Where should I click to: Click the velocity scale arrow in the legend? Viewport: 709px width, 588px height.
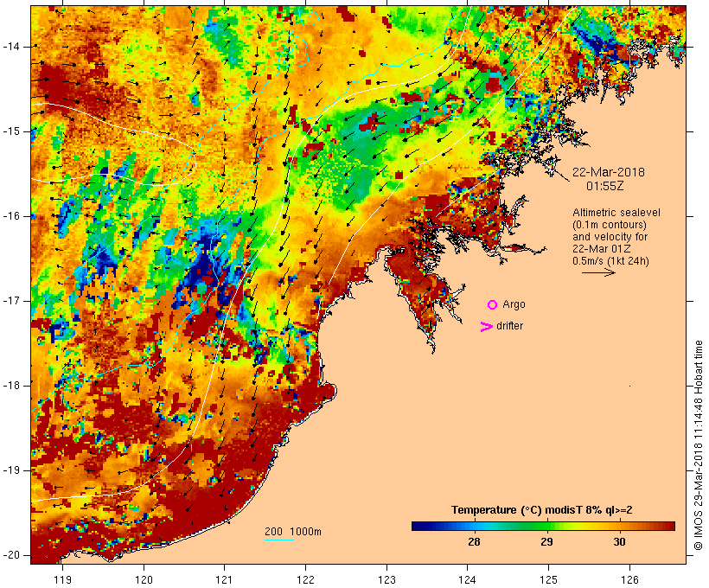(598, 272)
